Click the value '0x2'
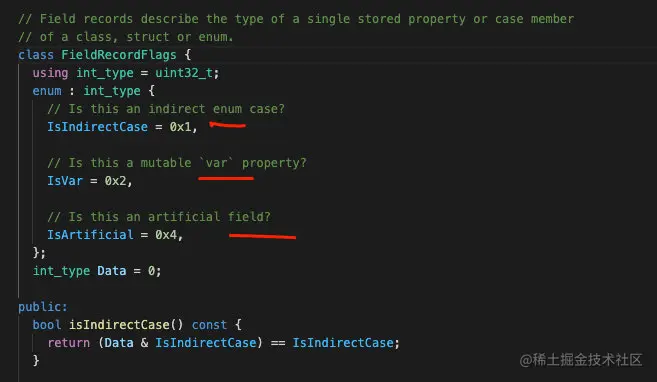The image size is (657, 382). click(x=116, y=181)
